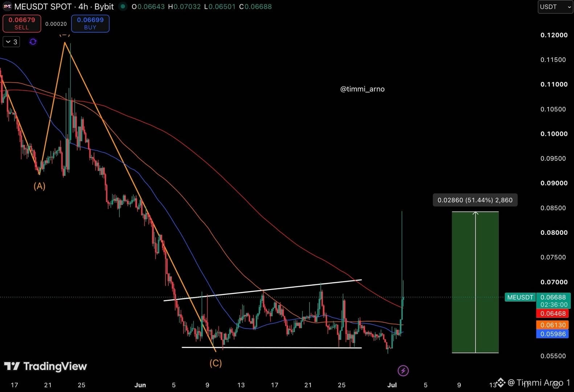Click the 0.11000 price axis level
Image resolution: width=574 pixels, height=392 pixels.
click(554, 84)
